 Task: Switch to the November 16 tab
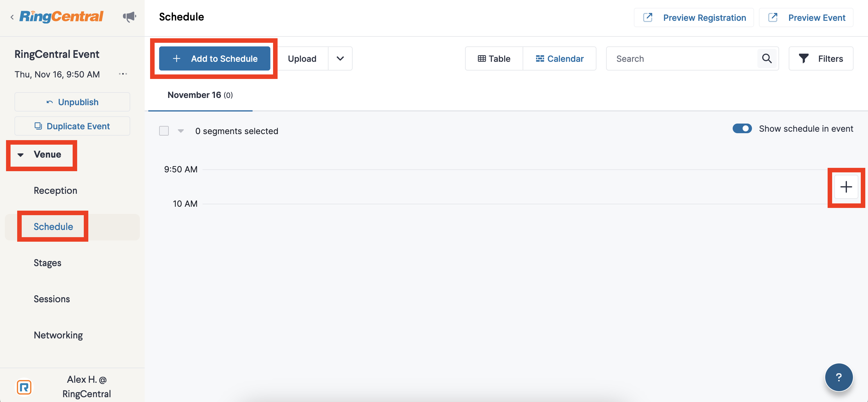click(x=200, y=95)
